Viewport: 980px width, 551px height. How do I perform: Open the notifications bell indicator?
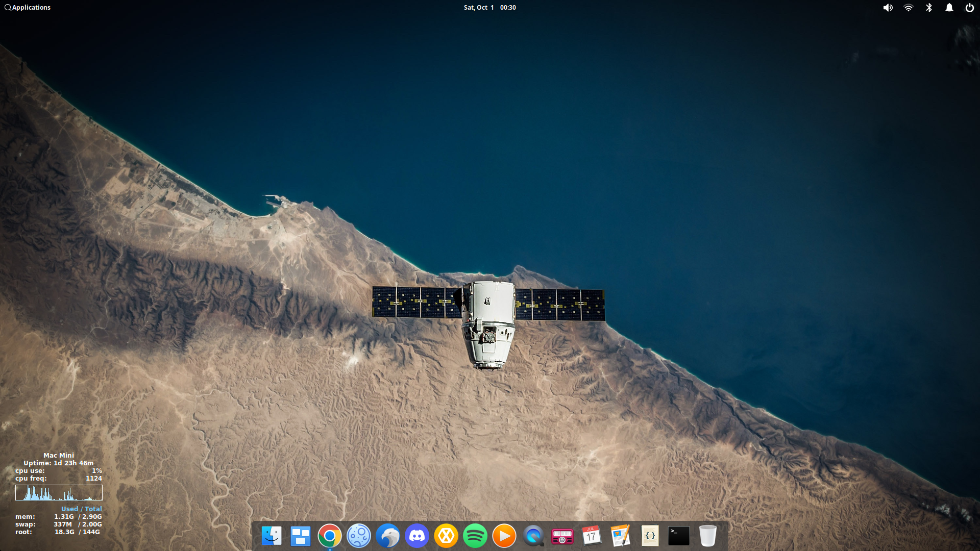[949, 8]
